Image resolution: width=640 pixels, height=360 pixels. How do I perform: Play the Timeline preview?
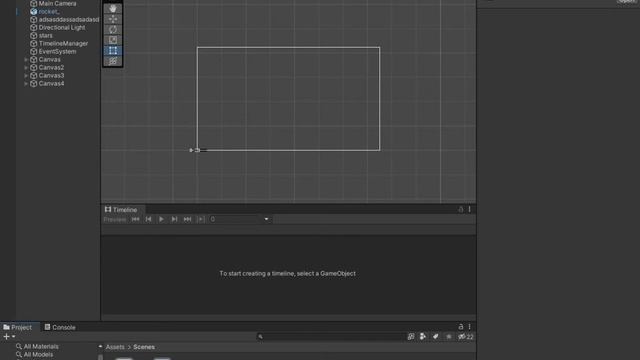coord(161,220)
